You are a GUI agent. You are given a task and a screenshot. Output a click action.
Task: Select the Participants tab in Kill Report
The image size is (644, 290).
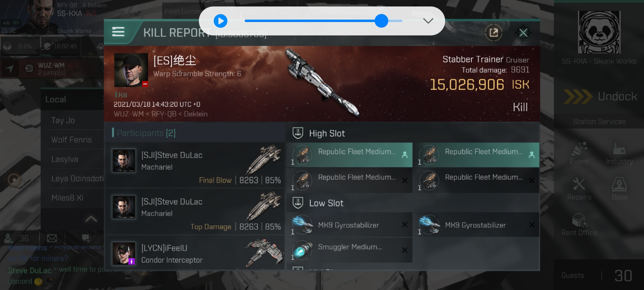145,133
